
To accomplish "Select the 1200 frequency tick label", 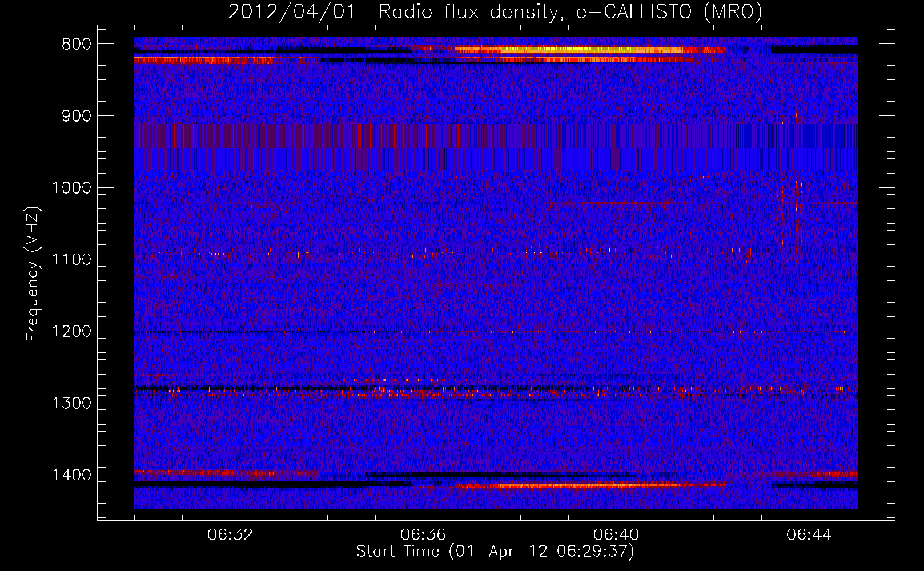I will (71, 332).
